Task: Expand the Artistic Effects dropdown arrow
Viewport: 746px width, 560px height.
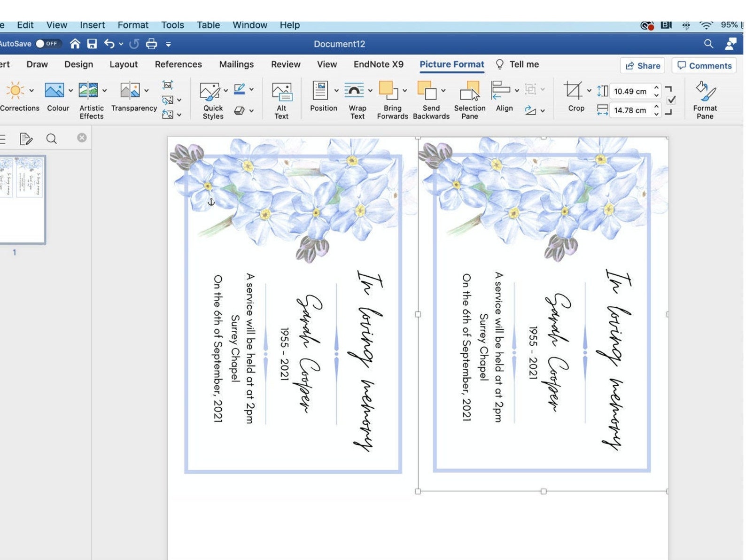Action: [104, 90]
